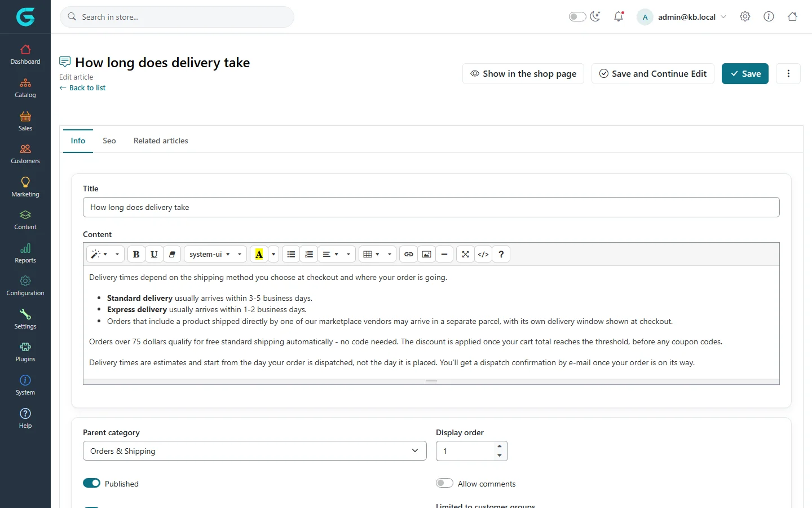Image resolution: width=812 pixels, height=508 pixels.
Task: Go to Marketing in the sidebar
Action: coord(25,187)
